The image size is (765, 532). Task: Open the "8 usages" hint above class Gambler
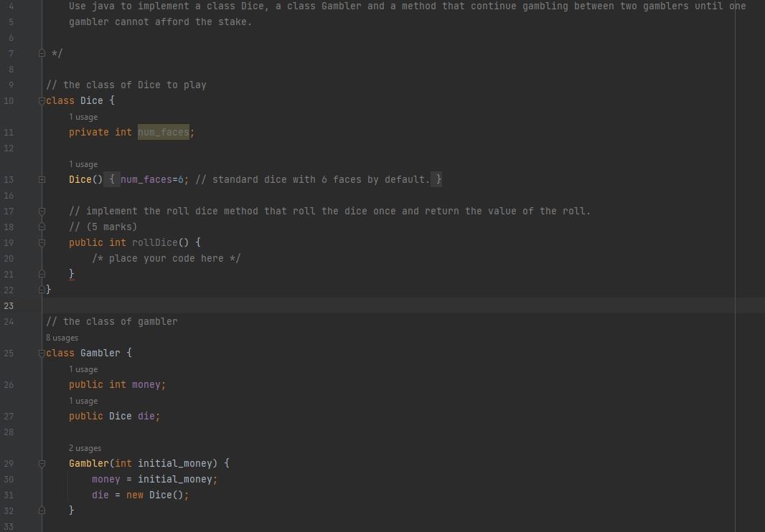[62, 337]
